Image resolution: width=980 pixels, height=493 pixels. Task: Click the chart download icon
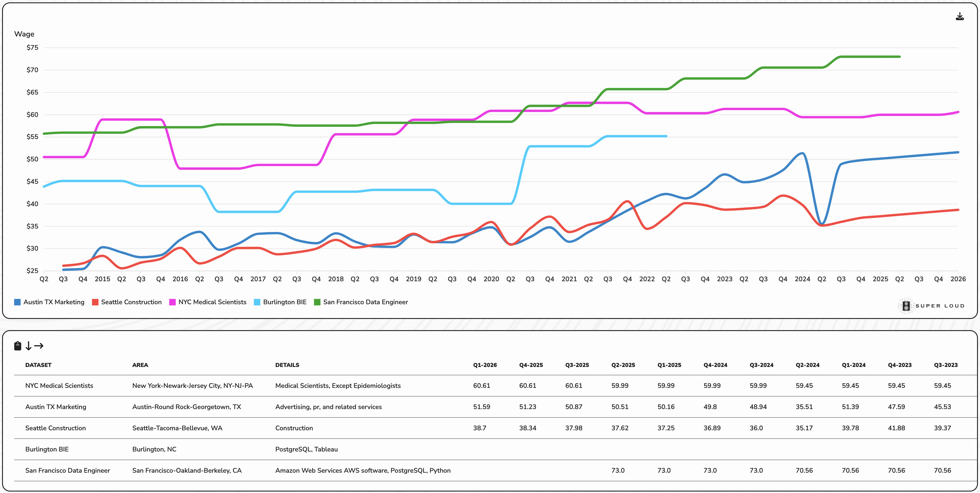pos(959,16)
